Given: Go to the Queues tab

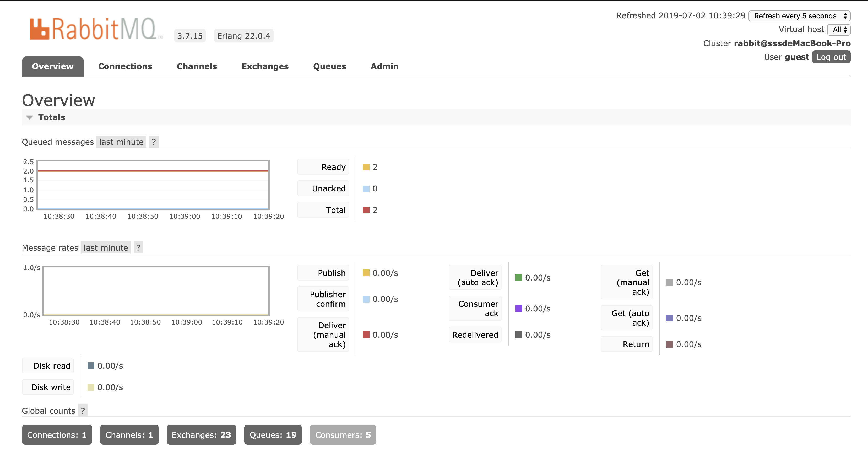Looking at the screenshot, I should [329, 66].
